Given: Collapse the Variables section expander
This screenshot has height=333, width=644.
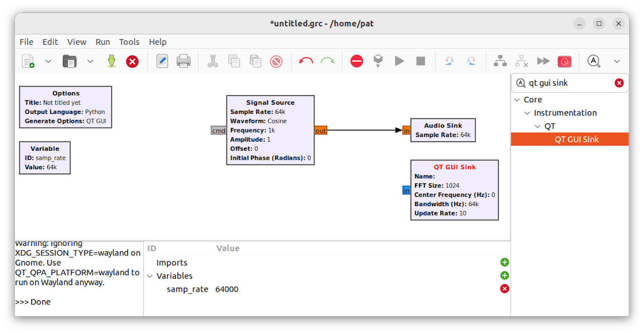Looking at the screenshot, I should click(150, 276).
